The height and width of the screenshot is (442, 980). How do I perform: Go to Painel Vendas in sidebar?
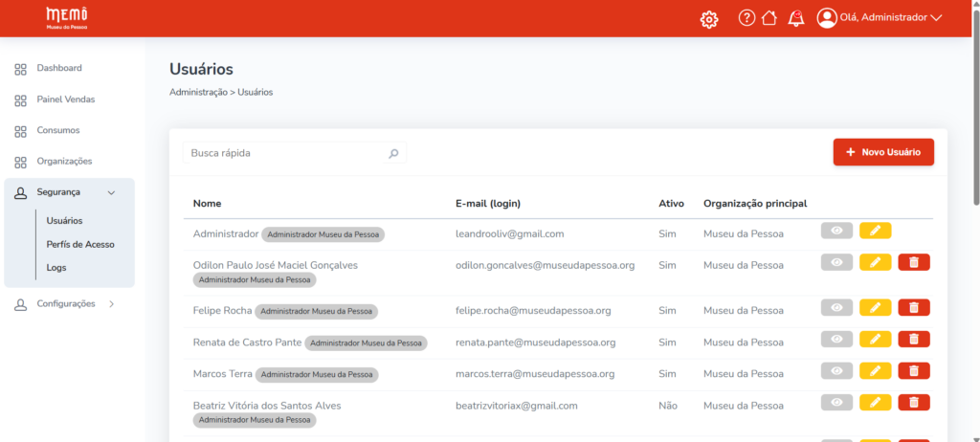point(65,99)
